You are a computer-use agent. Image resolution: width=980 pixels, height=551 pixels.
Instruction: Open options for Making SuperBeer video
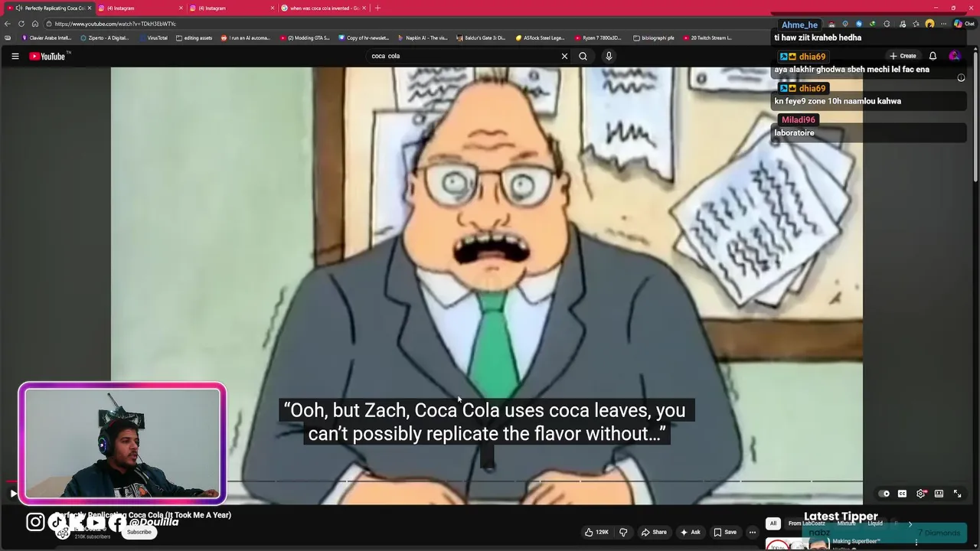click(x=916, y=543)
